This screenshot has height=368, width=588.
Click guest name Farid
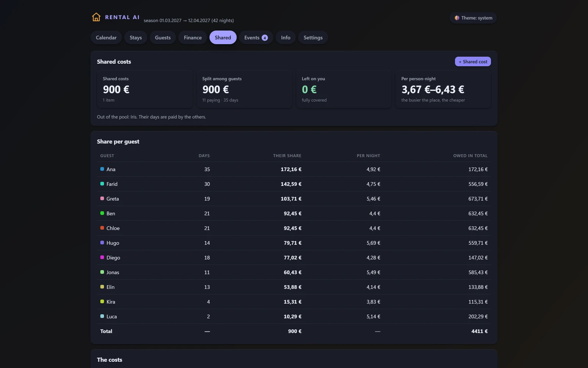(x=112, y=184)
